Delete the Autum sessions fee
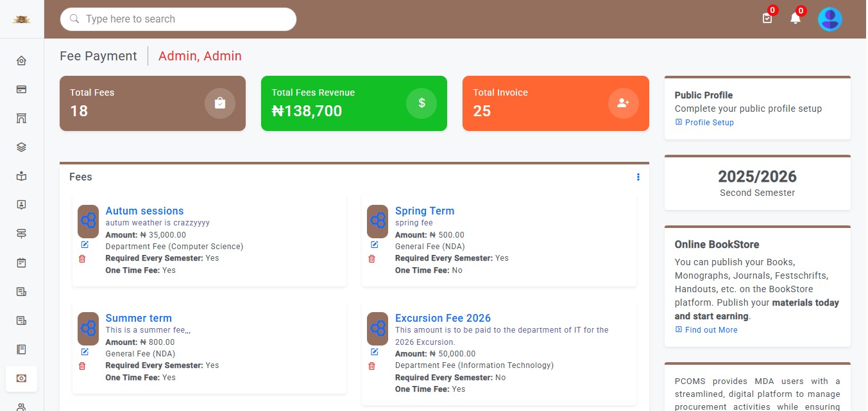 82,259
